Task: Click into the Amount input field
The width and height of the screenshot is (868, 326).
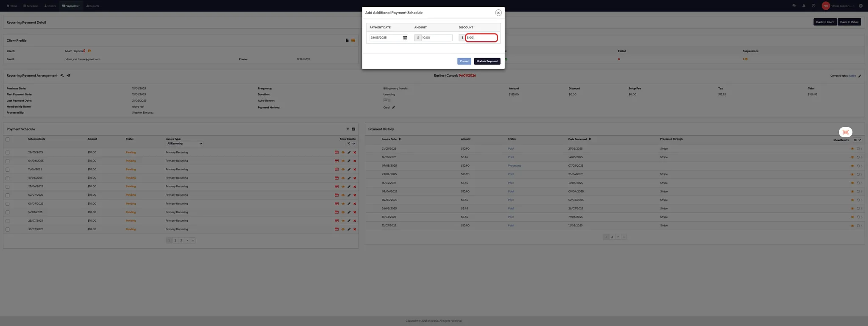Action: tap(436, 38)
